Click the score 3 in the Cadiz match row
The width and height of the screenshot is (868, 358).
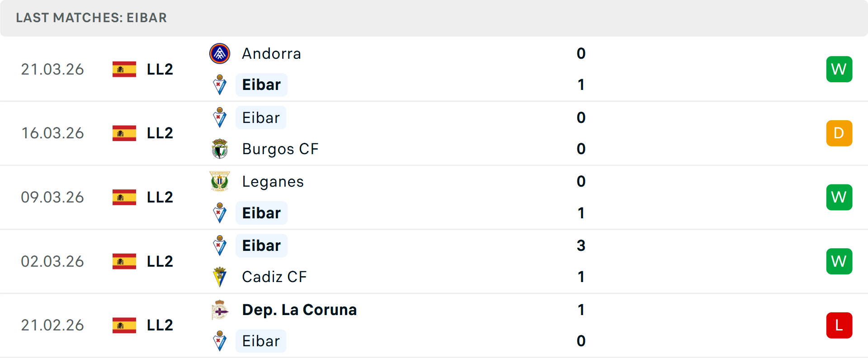[581, 246]
